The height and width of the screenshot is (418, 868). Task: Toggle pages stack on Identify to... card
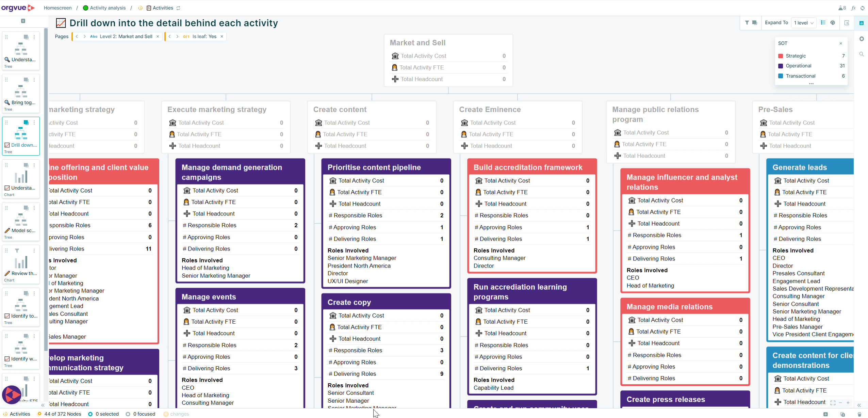coord(26,293)
